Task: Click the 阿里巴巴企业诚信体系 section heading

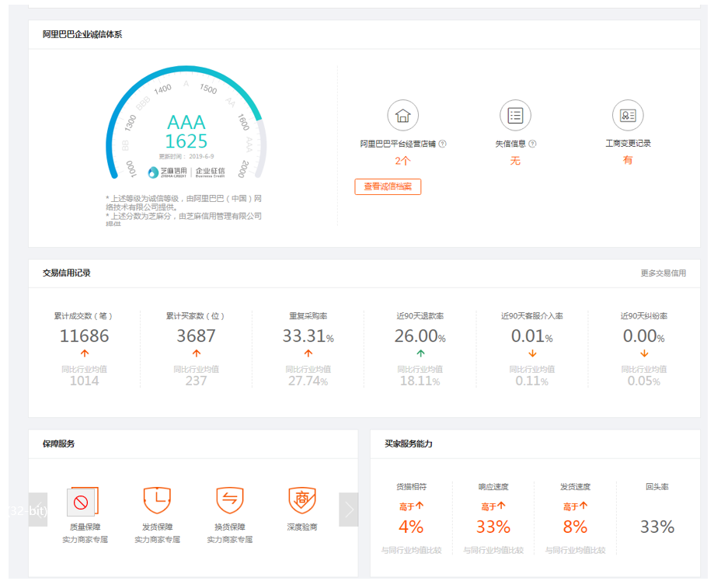Action: tap(82, 34)
